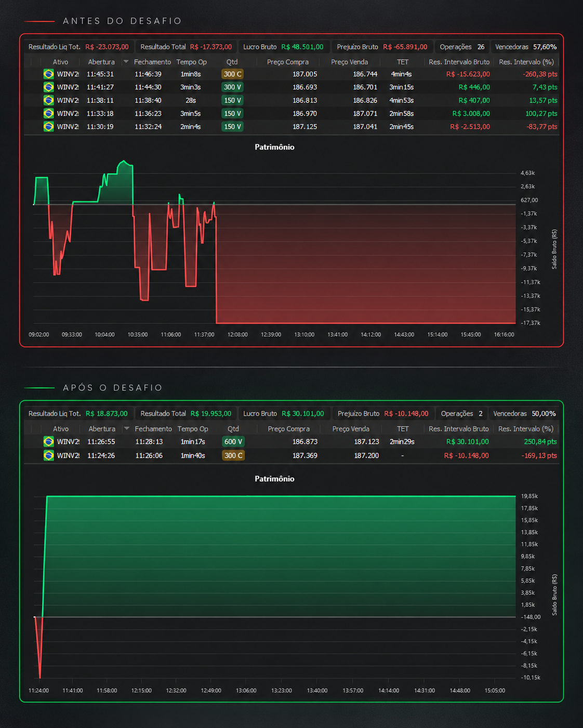Click the Brazil flag icon in the 11:41:27 row

[48, 87]
